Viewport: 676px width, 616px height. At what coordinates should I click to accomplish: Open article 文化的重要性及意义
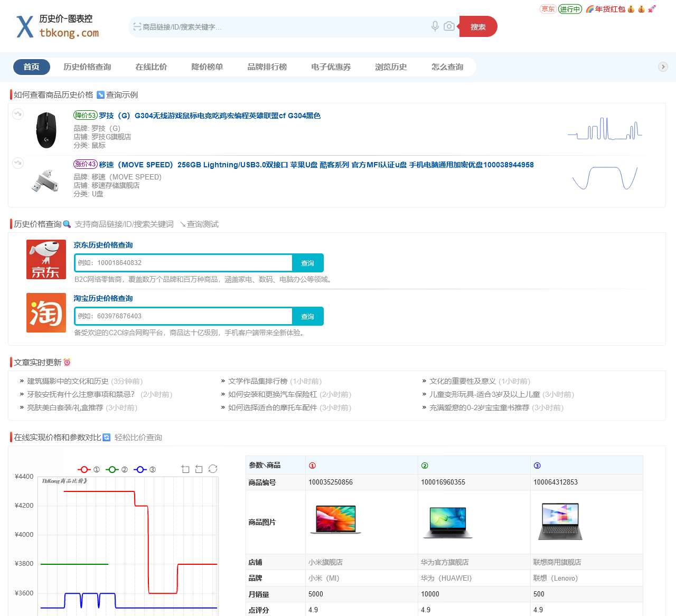(x=463, y=381)
